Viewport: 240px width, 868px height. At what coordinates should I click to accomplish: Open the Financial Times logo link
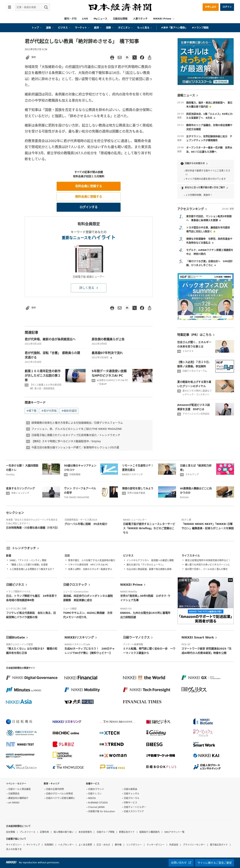pyautogui.click(x=142, y=702)
